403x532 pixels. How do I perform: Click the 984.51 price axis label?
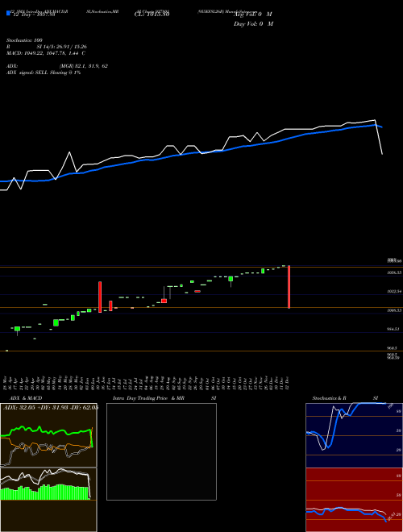pyautogui.click(x=395, y=329)
